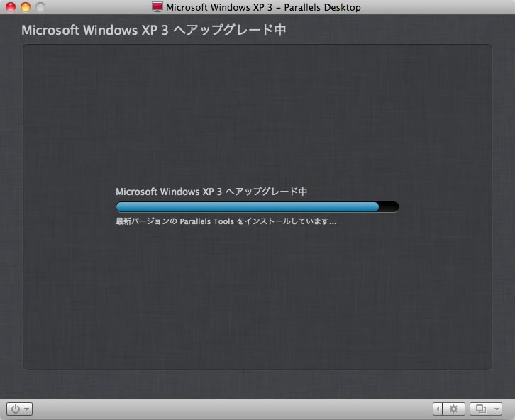Viewport: 515px width, 420px height.
Task: Close the Parallels Desktop window
Action: pos(11,7)
